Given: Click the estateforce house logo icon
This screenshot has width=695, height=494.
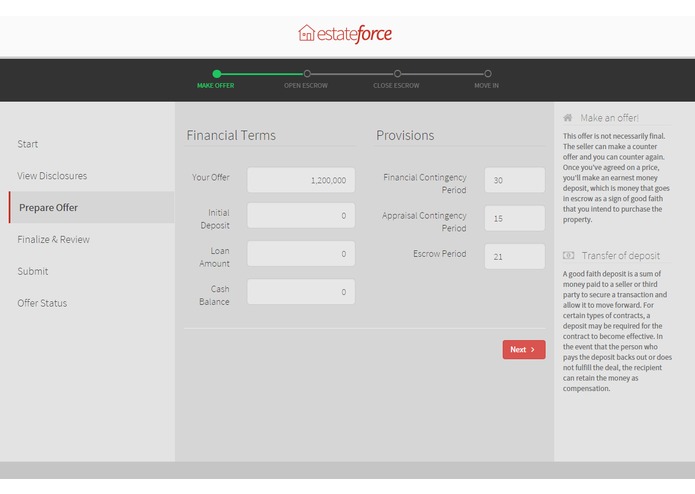Looking at the screenshot, I should (x=306, y=33).
